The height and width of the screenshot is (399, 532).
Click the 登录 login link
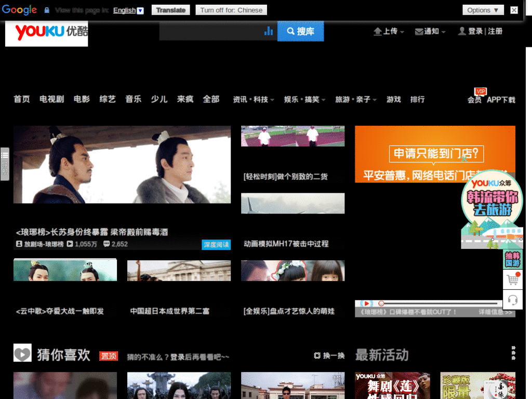475,31
